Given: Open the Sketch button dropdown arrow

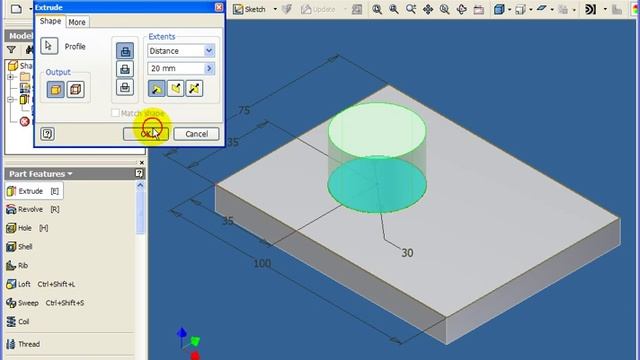Looking at the screenshot, I should pos(275,9).
